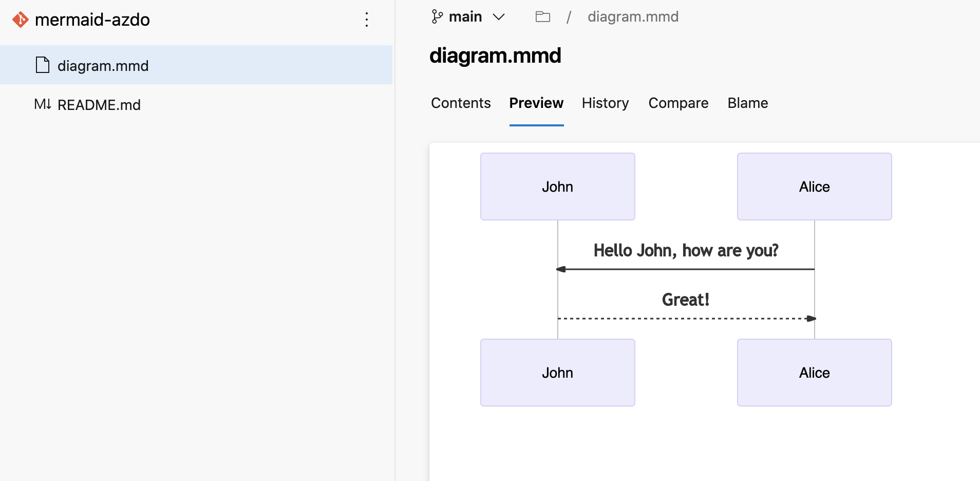Click the bottom Alice actor box
The width and height of the screenshot is (980, 481).
[x=814, y=373]
